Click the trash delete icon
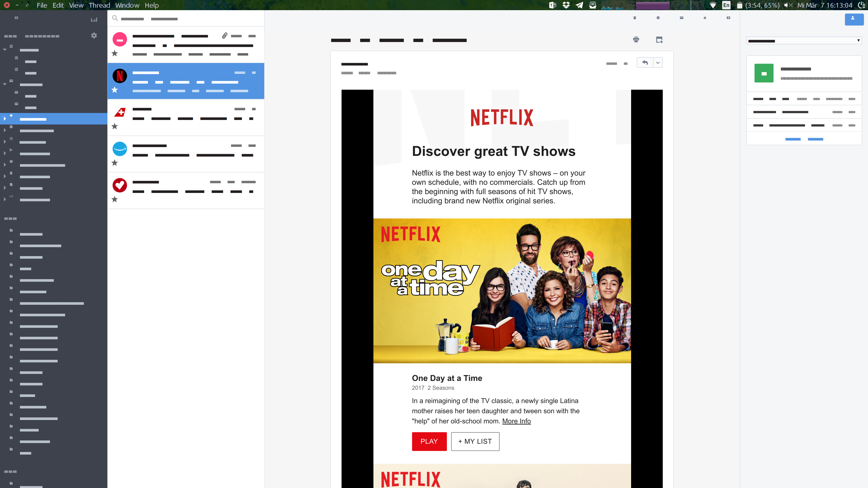 pyautogui.click(x=634, y=18)
